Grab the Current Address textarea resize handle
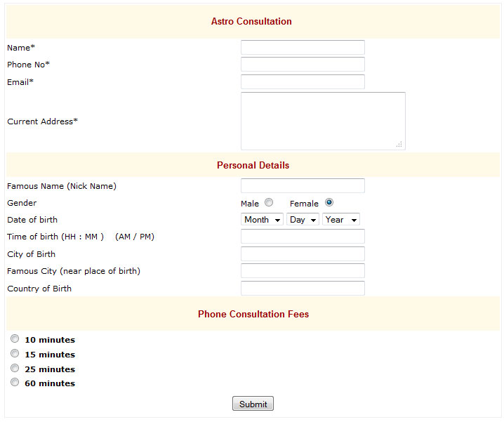The width and height of the screenshot is (504, 422). (399, 145)
